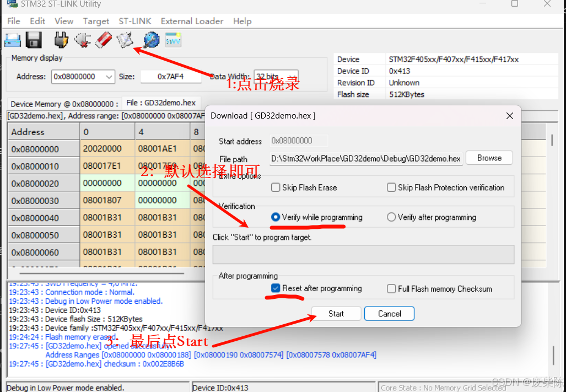This screenshot has height=392, width=566.
Task: Click the memory grid horizontal scrollbar
Action: pyautogui.click(x=102, y=273)
